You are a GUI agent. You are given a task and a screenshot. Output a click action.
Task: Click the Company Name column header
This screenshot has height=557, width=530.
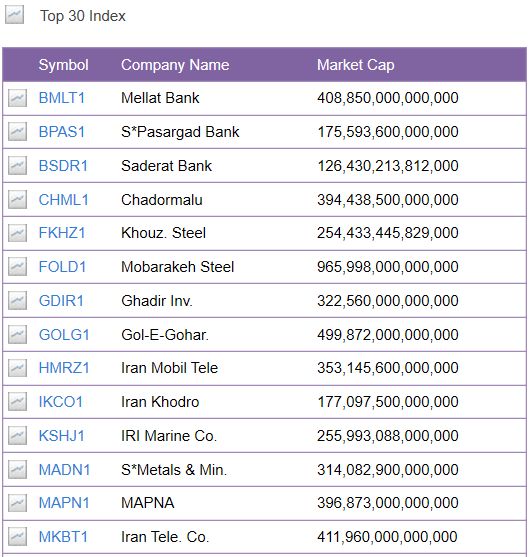[175, 65]
